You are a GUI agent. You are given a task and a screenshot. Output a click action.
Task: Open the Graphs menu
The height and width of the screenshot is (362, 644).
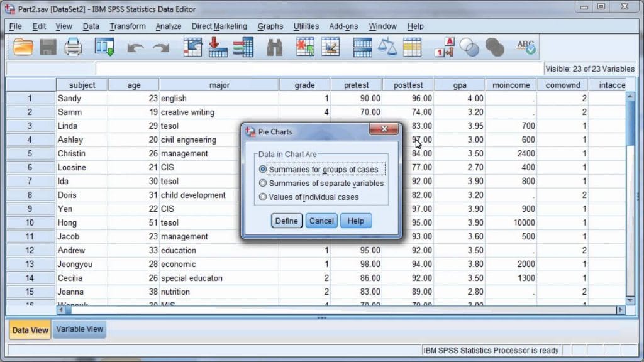(x=270, y=26)
